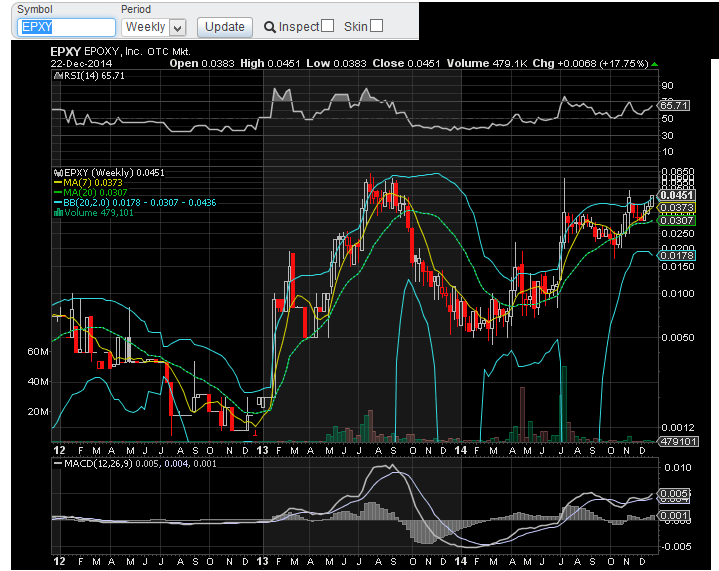Click the green volume bars icon in legend
This screenshot has height=571, width=719.
[58, 212]
